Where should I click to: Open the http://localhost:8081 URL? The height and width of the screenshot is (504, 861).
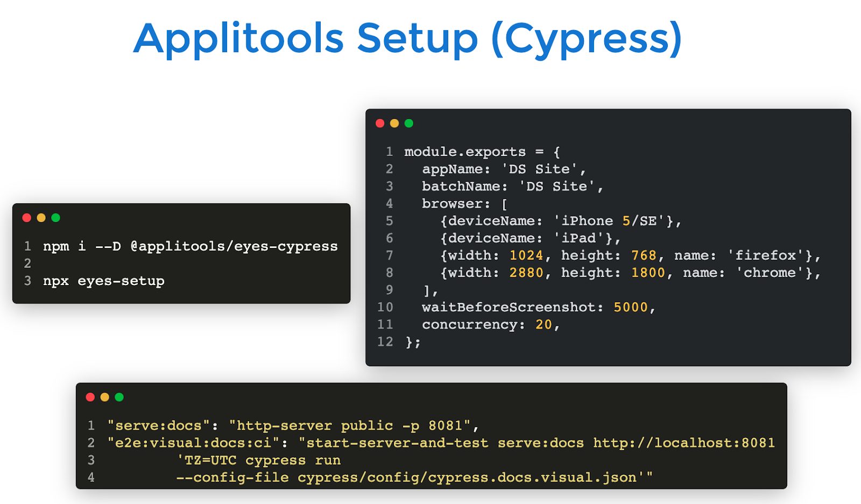(x=683, y=443)
